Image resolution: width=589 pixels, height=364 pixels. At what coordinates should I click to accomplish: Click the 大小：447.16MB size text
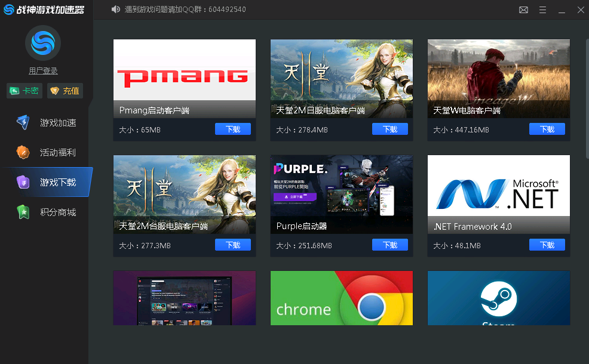click(461, 130)
